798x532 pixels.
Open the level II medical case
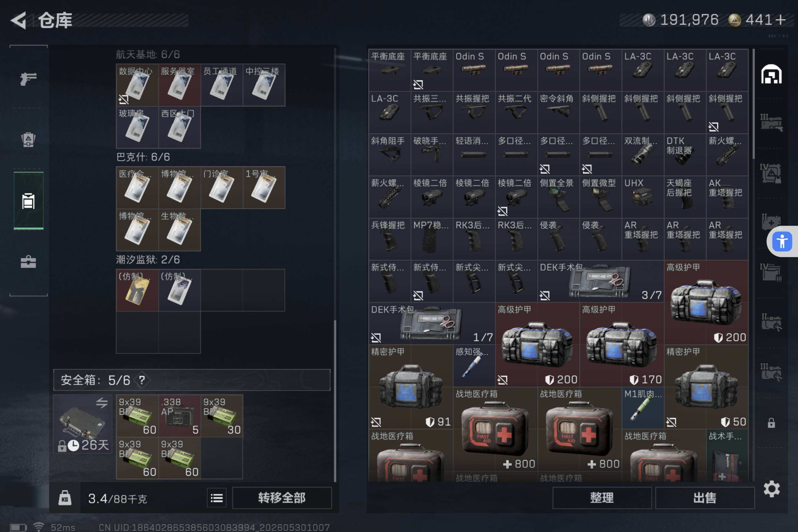click(x=771, y=222)
